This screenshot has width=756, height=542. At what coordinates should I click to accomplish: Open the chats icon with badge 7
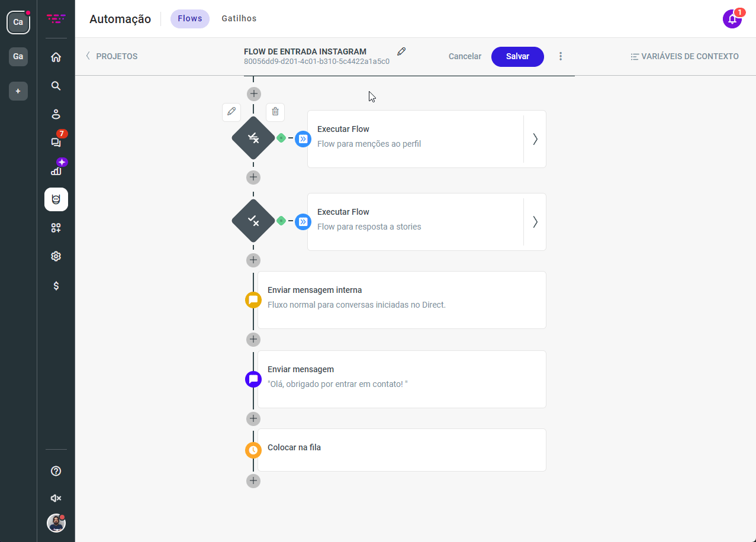point(56,142)
